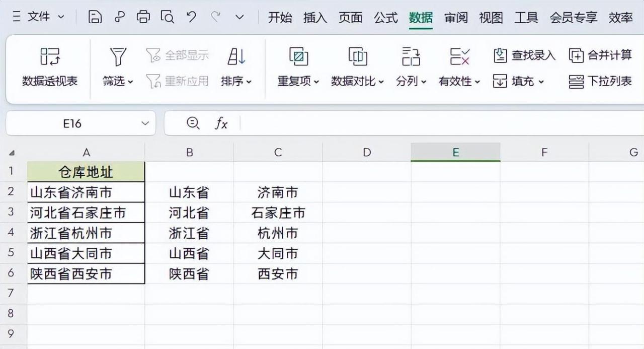Select cell containing 山东省济南市
The height and width of the screenshot is (349, 644).
[x=86, y=192]
